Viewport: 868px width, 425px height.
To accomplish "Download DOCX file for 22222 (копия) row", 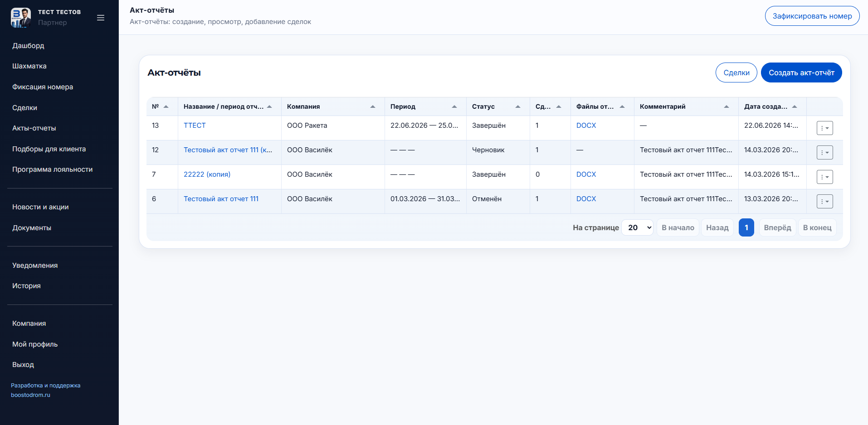I will (586, 174).
